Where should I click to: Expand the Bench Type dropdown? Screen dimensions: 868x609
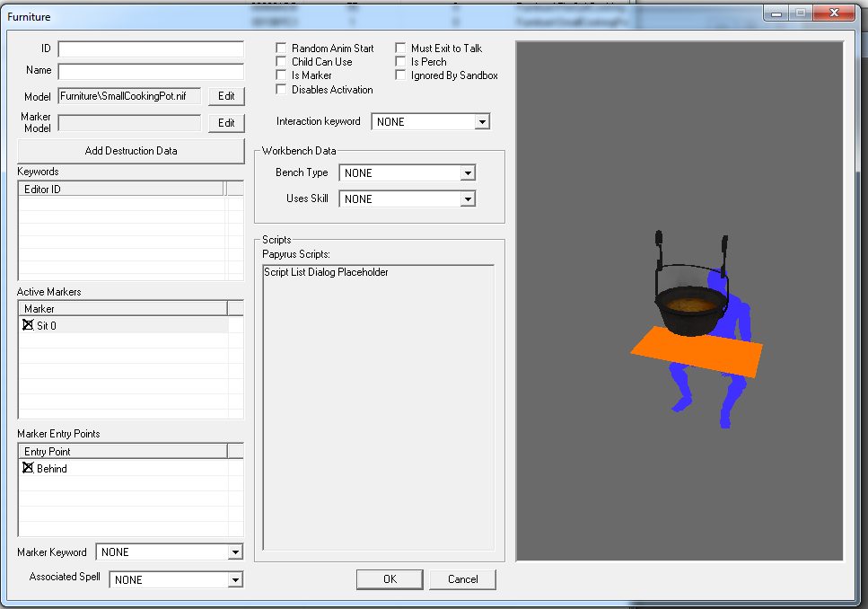[x=467, y=173]
